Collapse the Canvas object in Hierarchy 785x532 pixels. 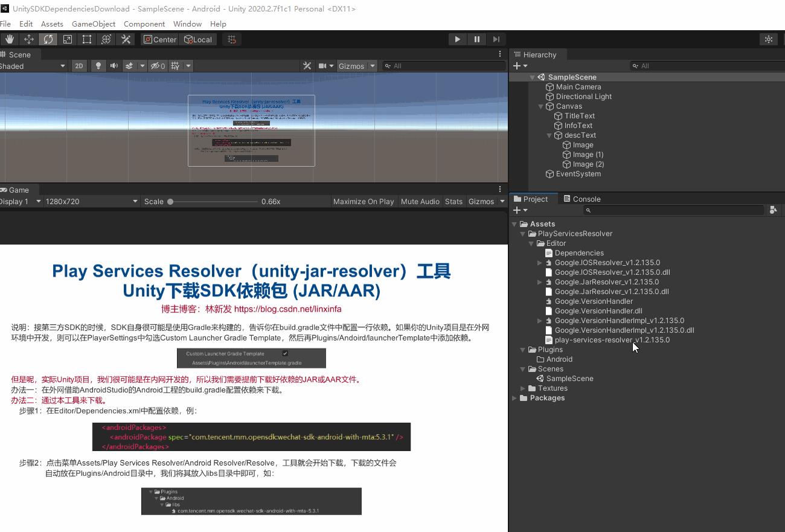click(541, 106)
